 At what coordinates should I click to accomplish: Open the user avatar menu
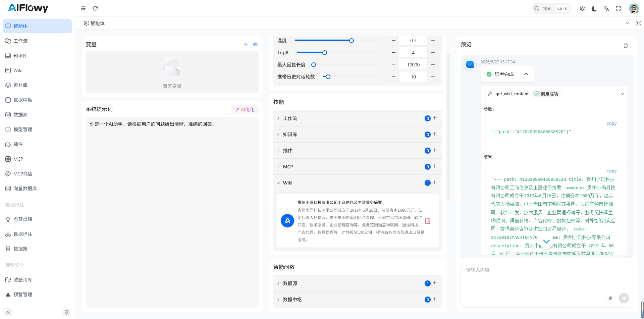634,8
